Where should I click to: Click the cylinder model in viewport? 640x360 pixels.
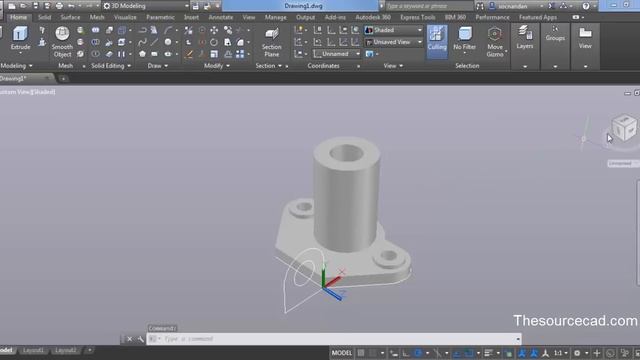point(346,196)
